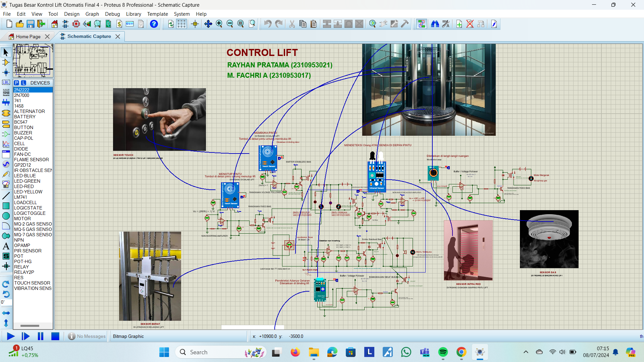Select TOUCH SENSOR in devices list
The height and width of the screenshot is (362, 644).
pyautogui.click(x=32, y=283)
